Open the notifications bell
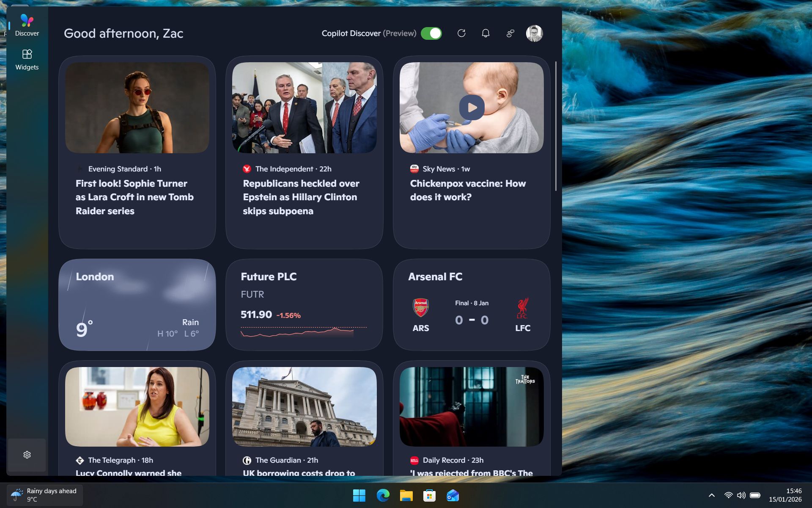This screenshot has height=508, width=812. [x=485, y=33]
